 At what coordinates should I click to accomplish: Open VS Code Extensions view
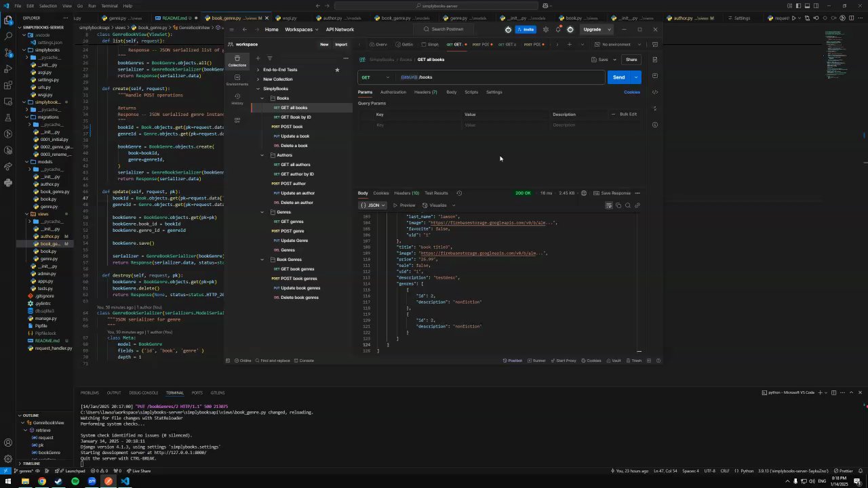(x=8, y=85)
